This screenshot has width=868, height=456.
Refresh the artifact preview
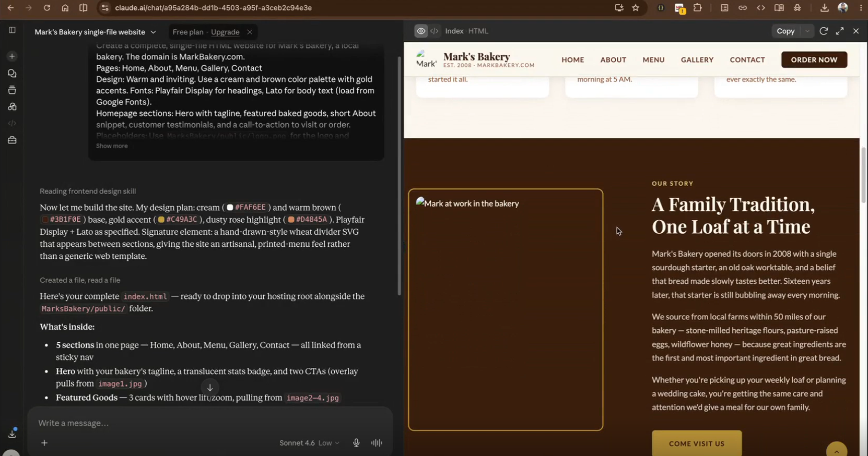824,31
